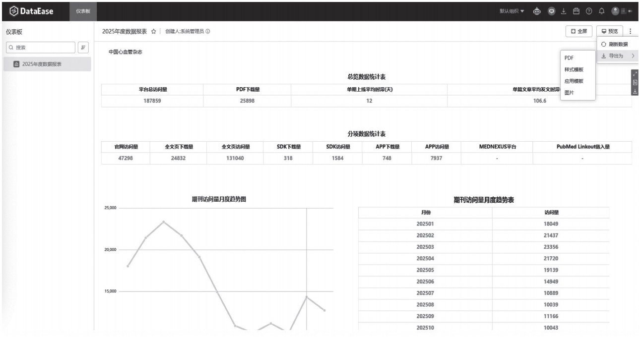Expand the 默认组织 organization dropdown
This screenshot has height=340, width=644.
pyautogui.click(x=512, y=11)
